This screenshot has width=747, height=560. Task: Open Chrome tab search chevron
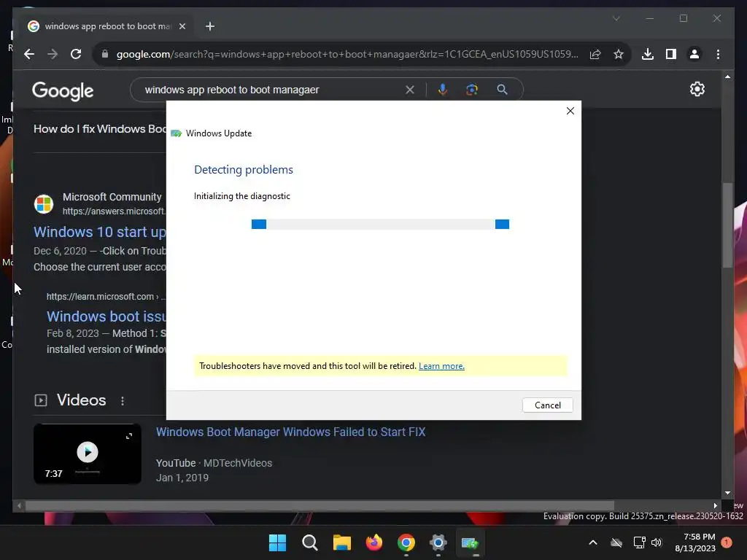tap(616, 18)
